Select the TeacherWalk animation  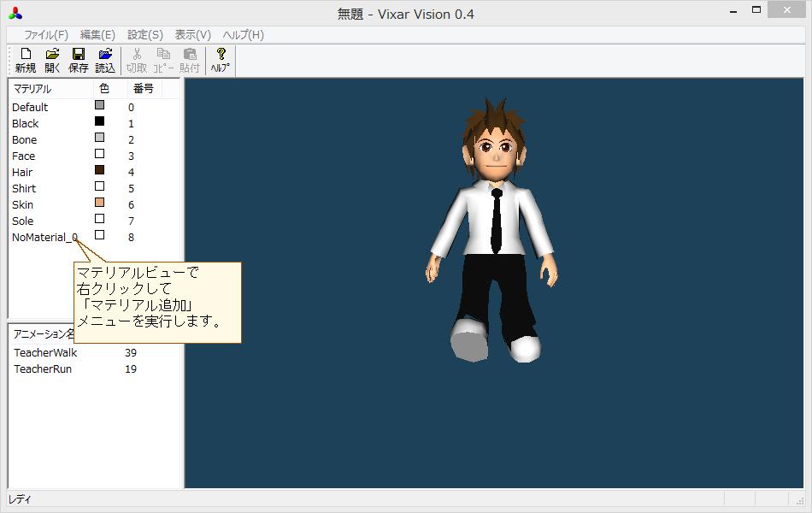point(45,352)
